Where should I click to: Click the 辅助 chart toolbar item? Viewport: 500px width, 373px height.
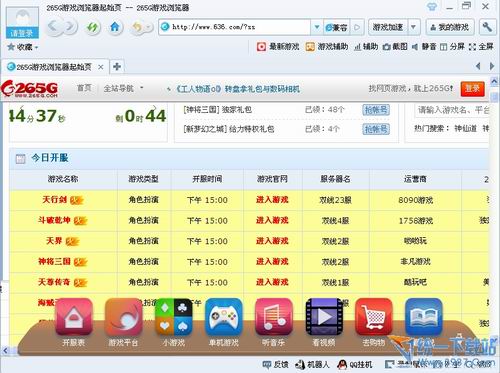tap(366, 47)
